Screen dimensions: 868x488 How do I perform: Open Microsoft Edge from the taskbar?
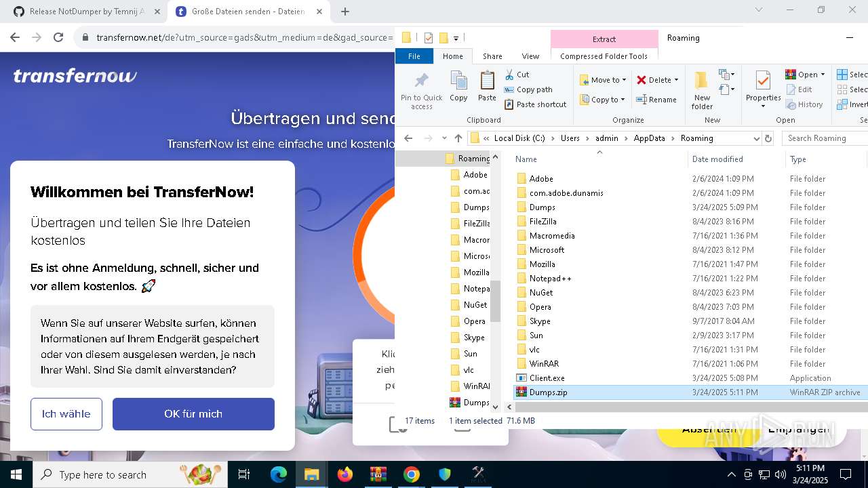click(x=279, y=474)
